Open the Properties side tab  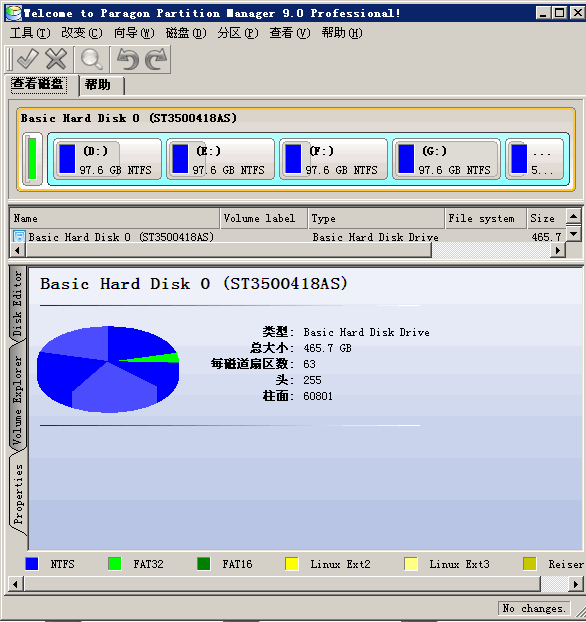pos(17,493)
